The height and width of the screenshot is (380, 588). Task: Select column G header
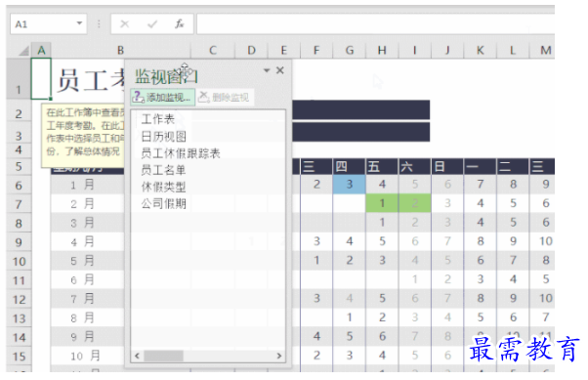coord(350,50)
